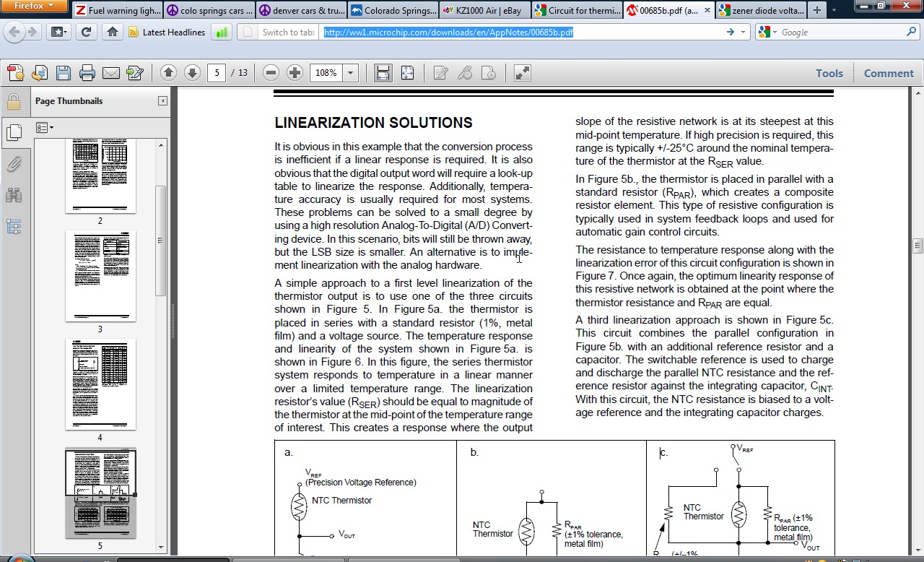Zoom in with the plus button
Viewport: 924px width, 562px height.
[x=295, y=73]
